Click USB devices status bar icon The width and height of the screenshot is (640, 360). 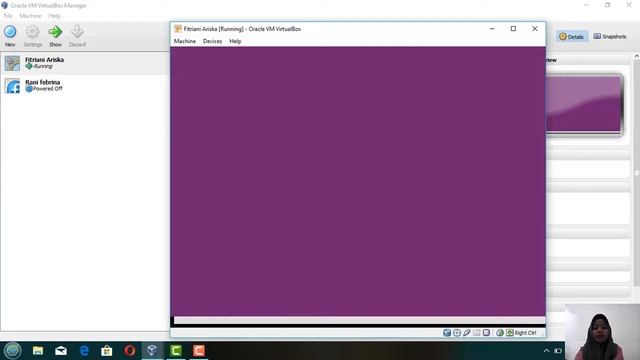pyautogui.click(x=467, y=333)
